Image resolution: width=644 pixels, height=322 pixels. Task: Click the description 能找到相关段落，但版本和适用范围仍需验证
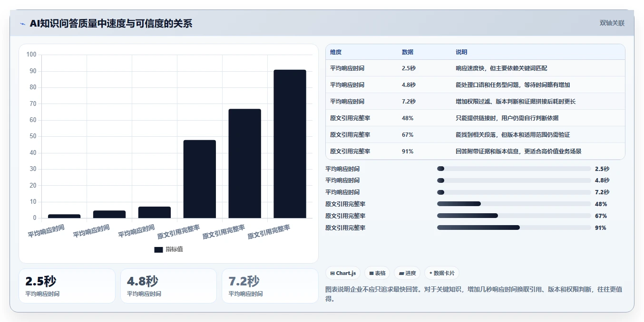[x=513, y=135]
